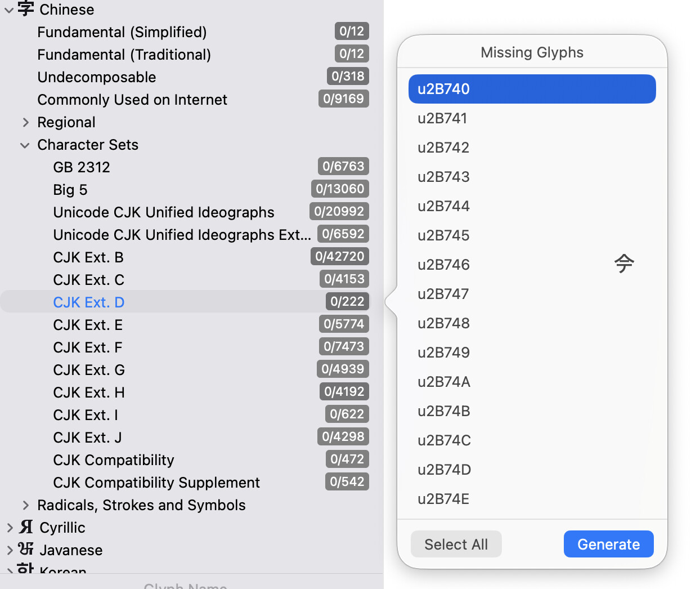This screenshot has height=589, width=700.
Task: Collapse the Chinese section chevron
Action: (x=9, y=10)
